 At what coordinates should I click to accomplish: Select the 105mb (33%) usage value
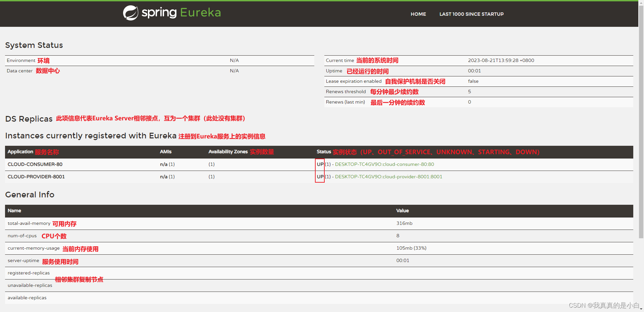click(x=411, y=248)
